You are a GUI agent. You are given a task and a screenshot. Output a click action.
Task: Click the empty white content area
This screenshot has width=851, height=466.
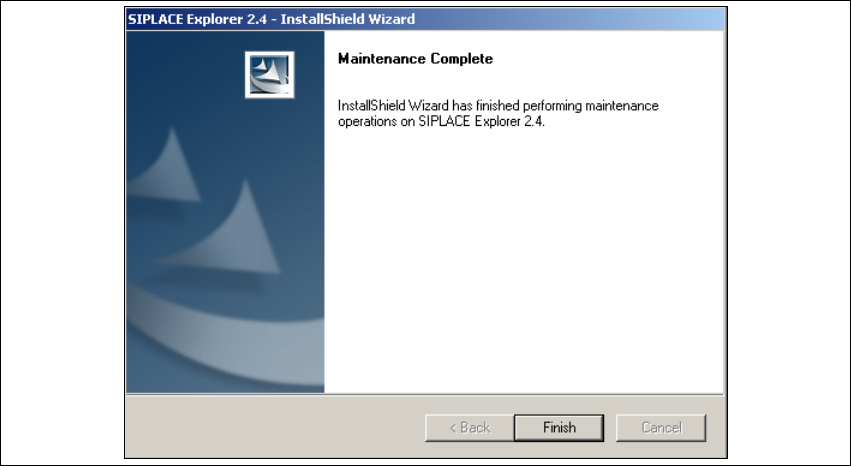click(524, 260)
